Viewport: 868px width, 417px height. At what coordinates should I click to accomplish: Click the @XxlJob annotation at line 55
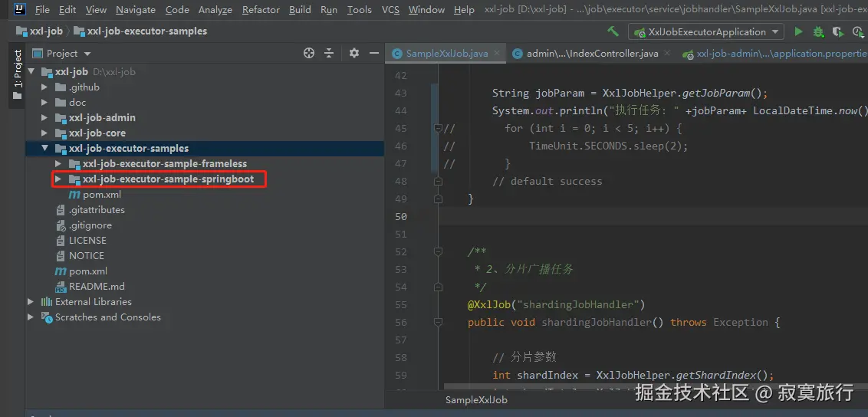coord(489,305)
